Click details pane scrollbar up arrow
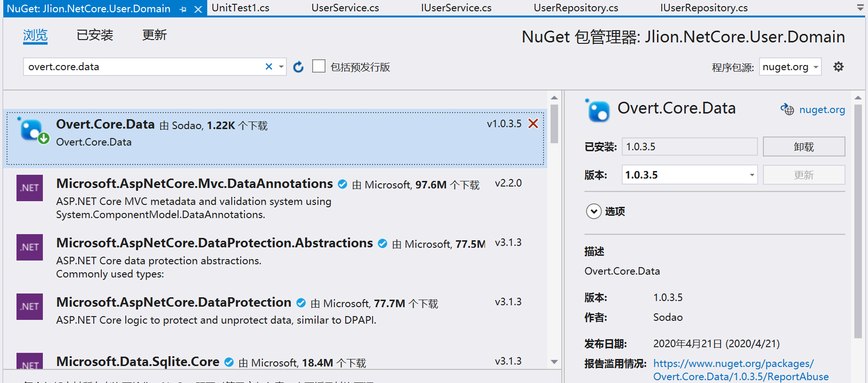 (x=858, y=98)
